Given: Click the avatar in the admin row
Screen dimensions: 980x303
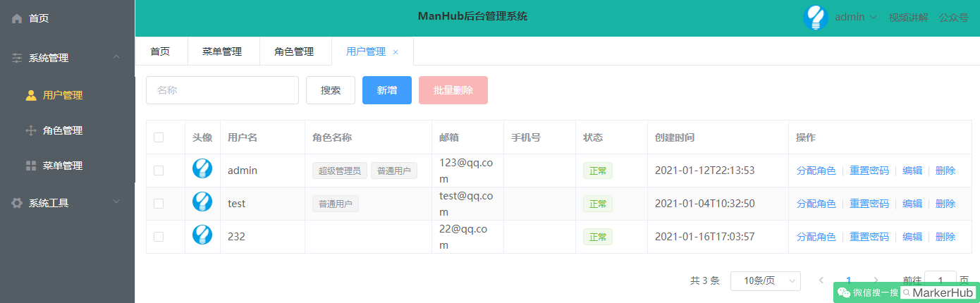Looking at the screenshot, I should (x=202, y=168).
